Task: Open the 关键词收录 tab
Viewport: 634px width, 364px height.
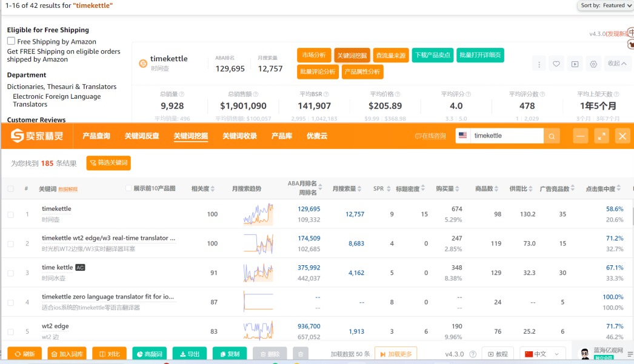Action: coord(240,136)
